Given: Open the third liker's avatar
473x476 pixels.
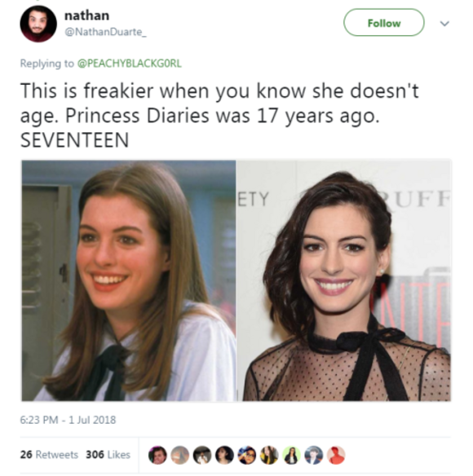Looking at the screenshot, I should [202, 455].
